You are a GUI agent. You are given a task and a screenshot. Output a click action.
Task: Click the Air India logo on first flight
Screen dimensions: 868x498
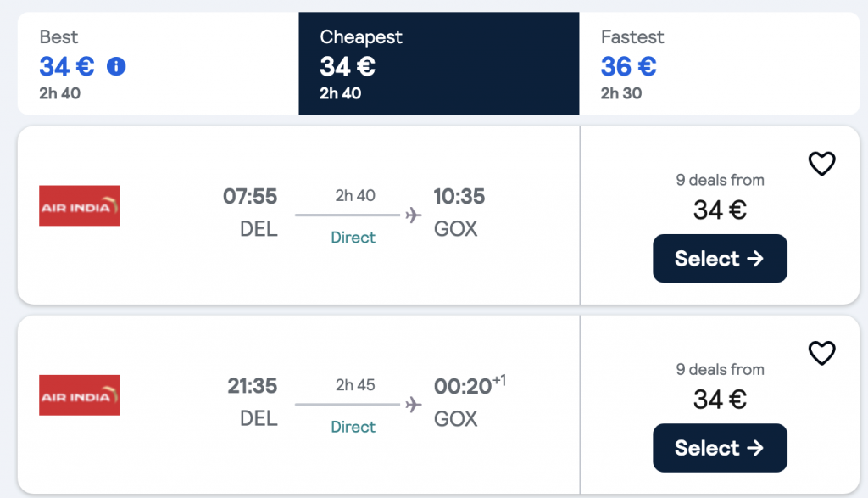(80, 205)
